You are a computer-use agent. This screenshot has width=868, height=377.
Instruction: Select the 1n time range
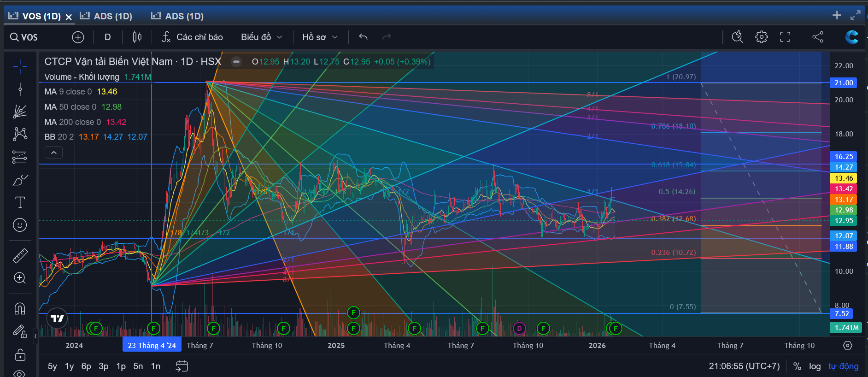[x=156, y=366]
